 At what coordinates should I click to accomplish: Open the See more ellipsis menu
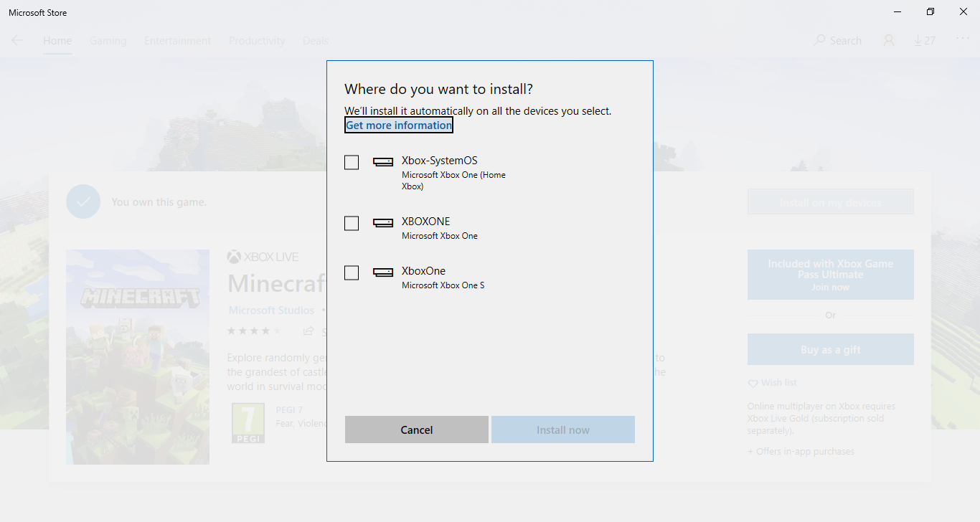(x=963, y=39)
